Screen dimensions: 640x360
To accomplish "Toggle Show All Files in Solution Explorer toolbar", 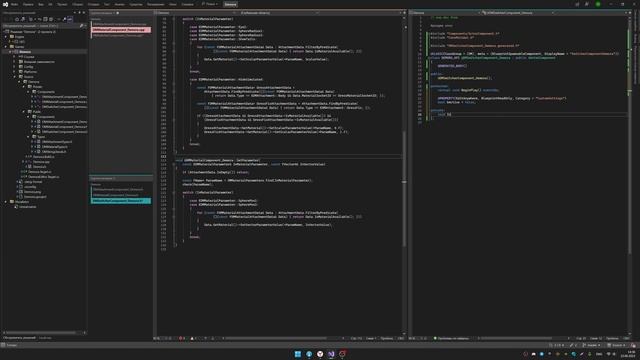I will (x=51, y=19).
